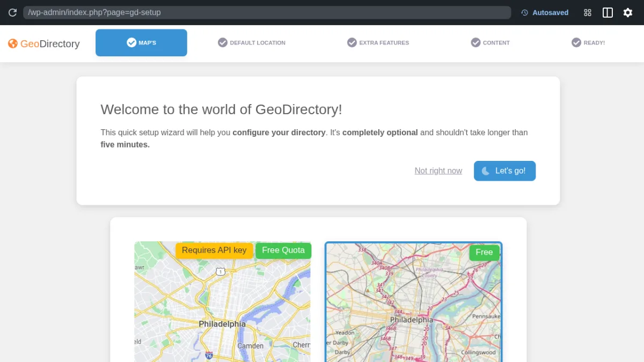Open the four-square grid apps icon
This screenshot has width=644, height=362.
coord(588,12)
